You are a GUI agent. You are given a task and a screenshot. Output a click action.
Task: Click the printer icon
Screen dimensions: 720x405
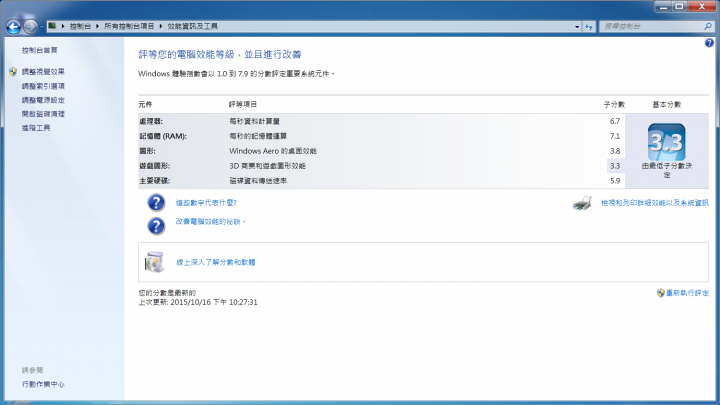[582, 203]
